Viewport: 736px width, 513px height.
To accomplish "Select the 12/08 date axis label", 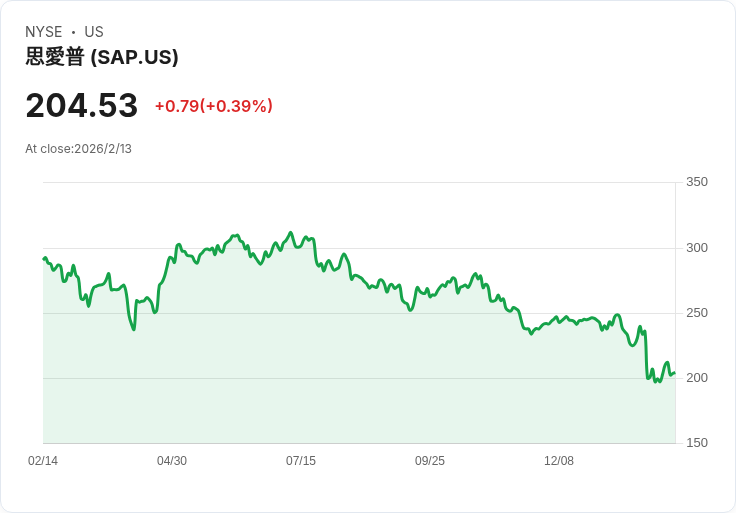I will pos(559,461).
